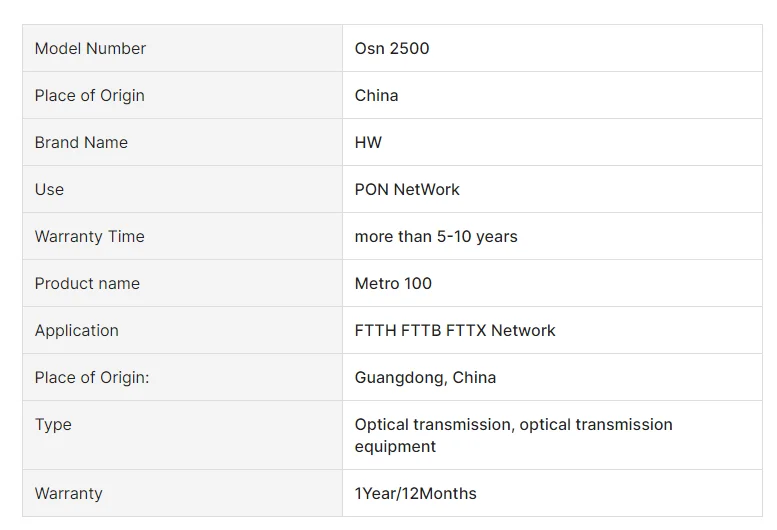
Task: Click the Application label cell
Action: pos(182,330)
